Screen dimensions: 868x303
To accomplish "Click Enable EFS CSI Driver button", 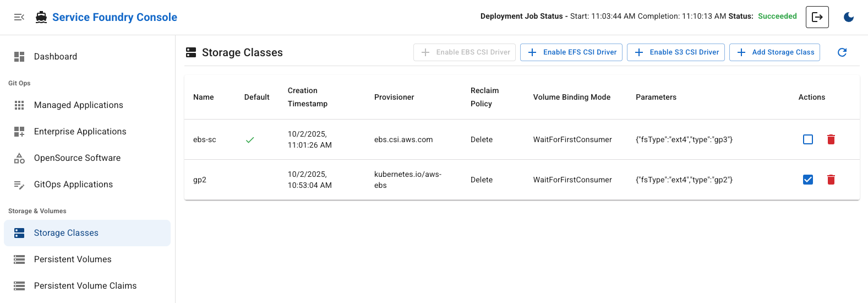I will [571, 52].
